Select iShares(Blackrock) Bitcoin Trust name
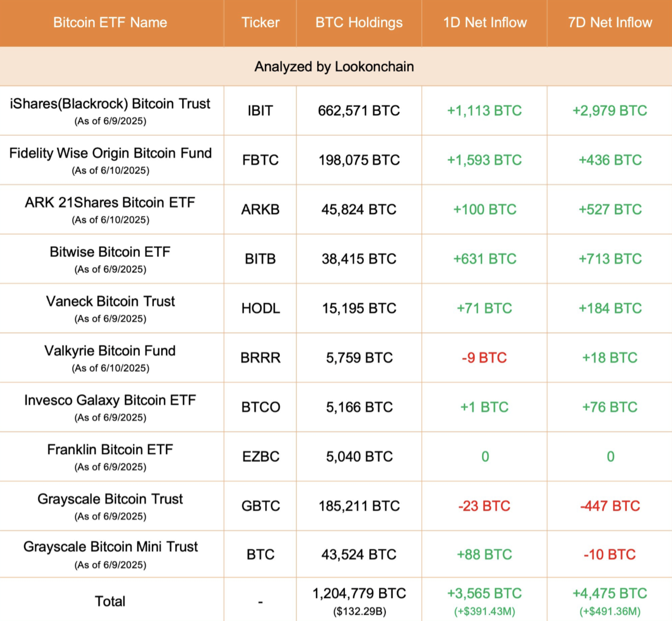Image resolution: width=672 pixels, height=621 pixels. pos(110,104)
